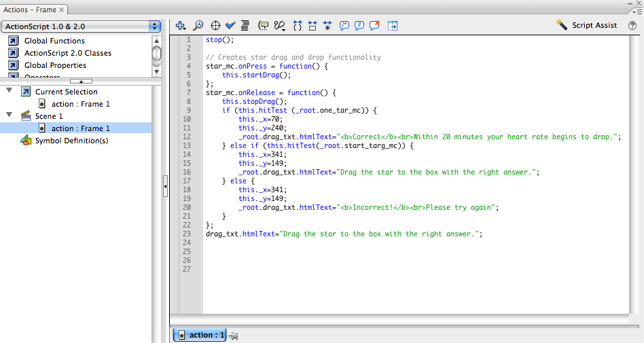Select action : Frame 1 under Scene 1
The image size is (644, 343).
pos(75,128)
